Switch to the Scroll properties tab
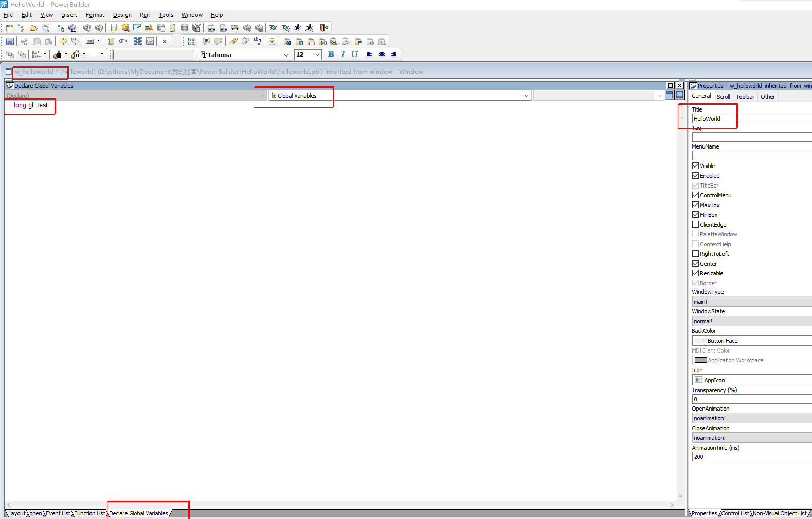This screenshot has height=519, width=812. click(x=724, y=97)
